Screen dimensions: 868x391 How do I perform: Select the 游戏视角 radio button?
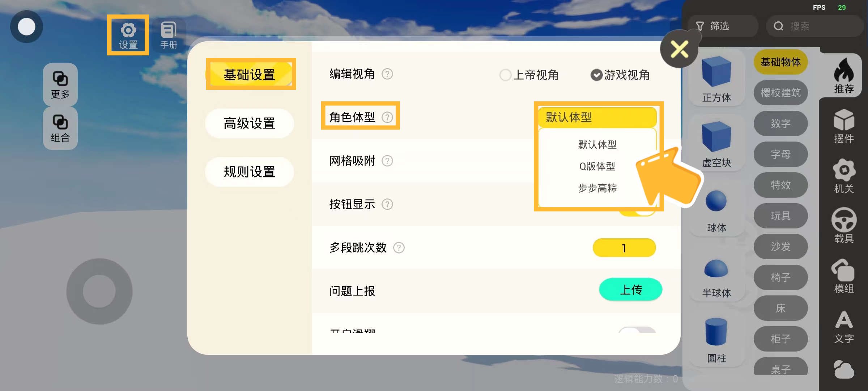click(x=596, y=75)
